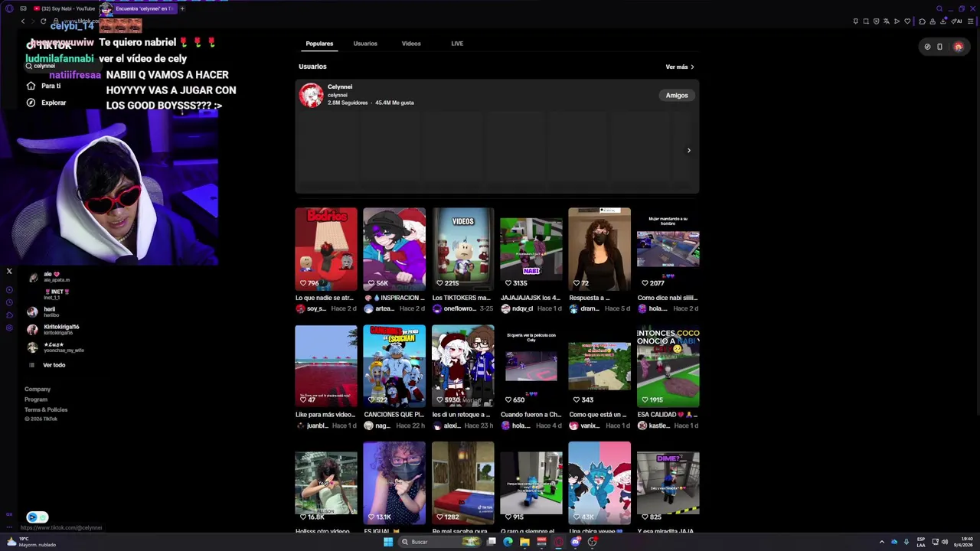Open the browser pinboards pin icon
980x551 pixels.
(x=855, y=21)
